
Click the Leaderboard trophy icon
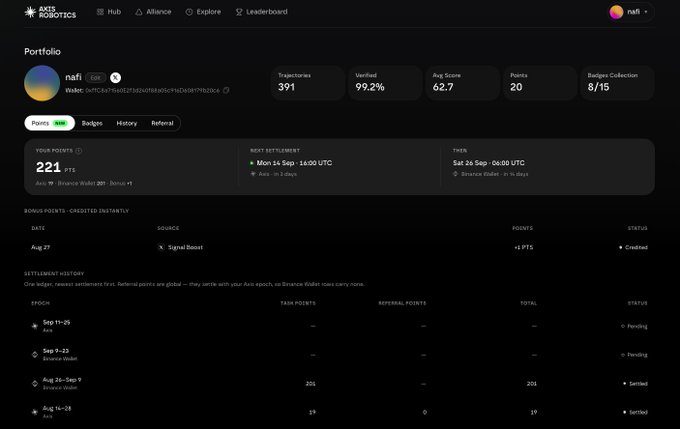[x=239, y=12]
